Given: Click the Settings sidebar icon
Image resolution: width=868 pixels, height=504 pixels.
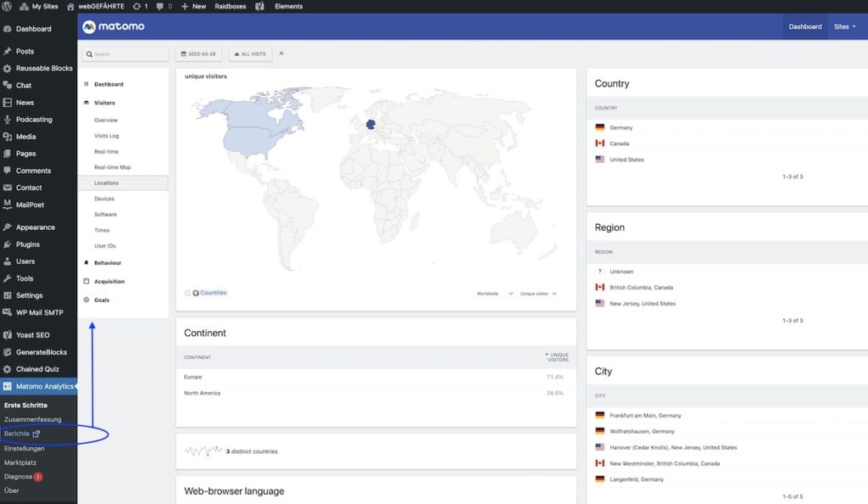Looking at the screenshot, I should coord(7,296).
